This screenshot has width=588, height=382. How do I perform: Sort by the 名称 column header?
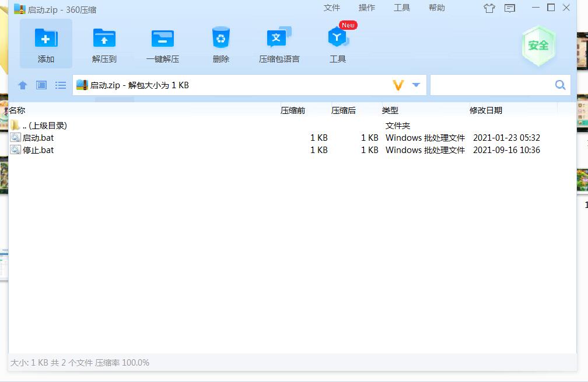coord(17,110)
